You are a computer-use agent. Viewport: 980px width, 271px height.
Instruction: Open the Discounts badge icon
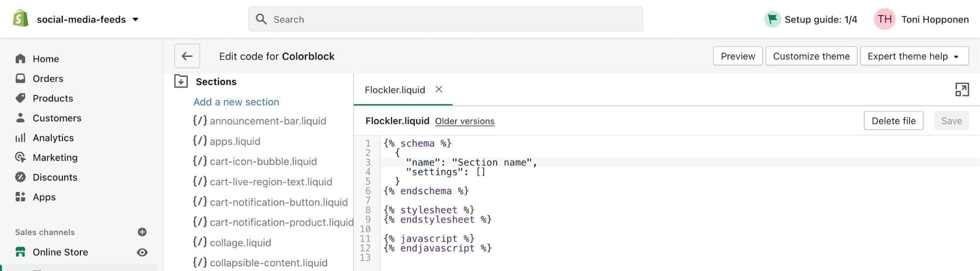coord(21,177)
